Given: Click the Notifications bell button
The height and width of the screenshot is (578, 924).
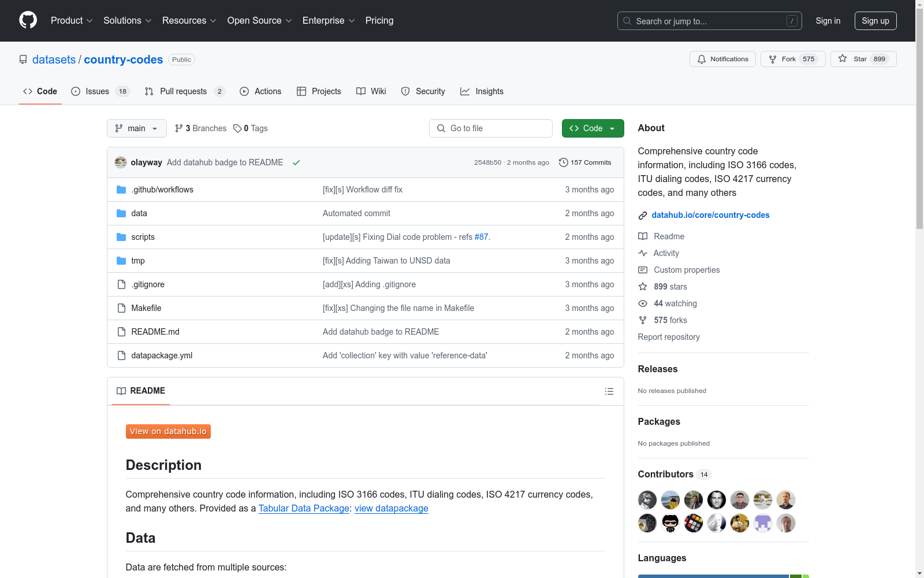Looking at the screenshot, I should point(722,59).
